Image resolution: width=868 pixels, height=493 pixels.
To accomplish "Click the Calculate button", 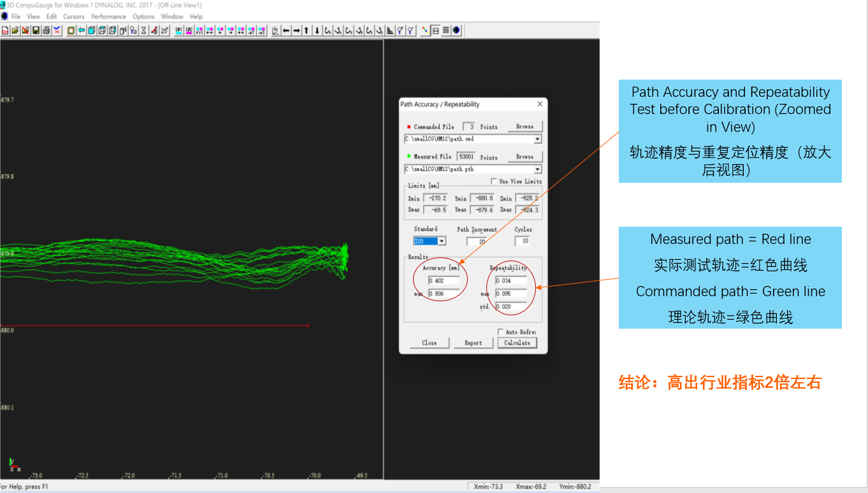I will (x=517, y=343).
